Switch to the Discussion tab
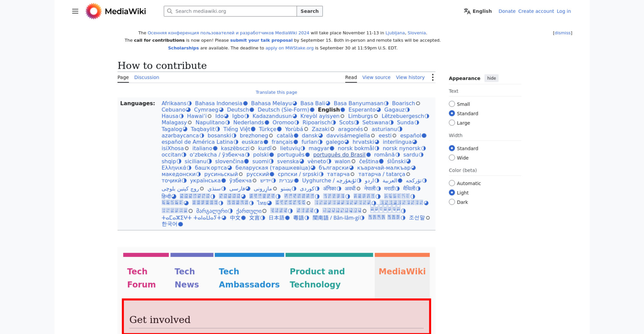Image resolution: width=644 pixels, height=334 pixels. (x=147, y=77)
